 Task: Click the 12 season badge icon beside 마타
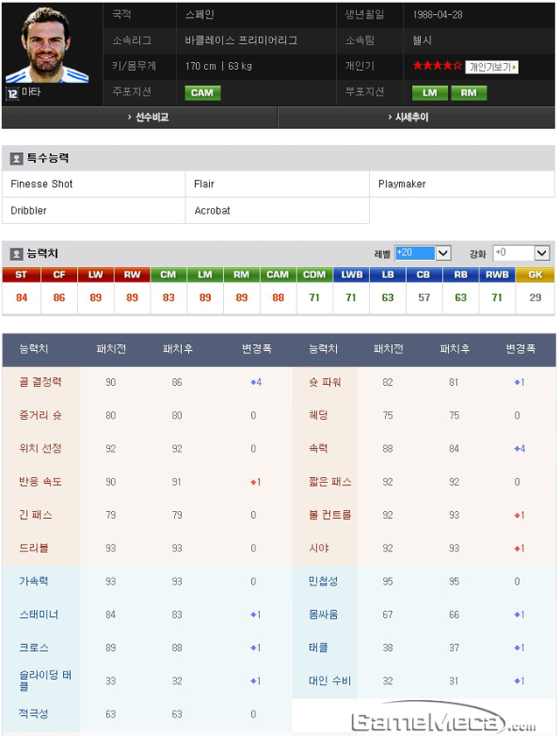tap(12, 93)
